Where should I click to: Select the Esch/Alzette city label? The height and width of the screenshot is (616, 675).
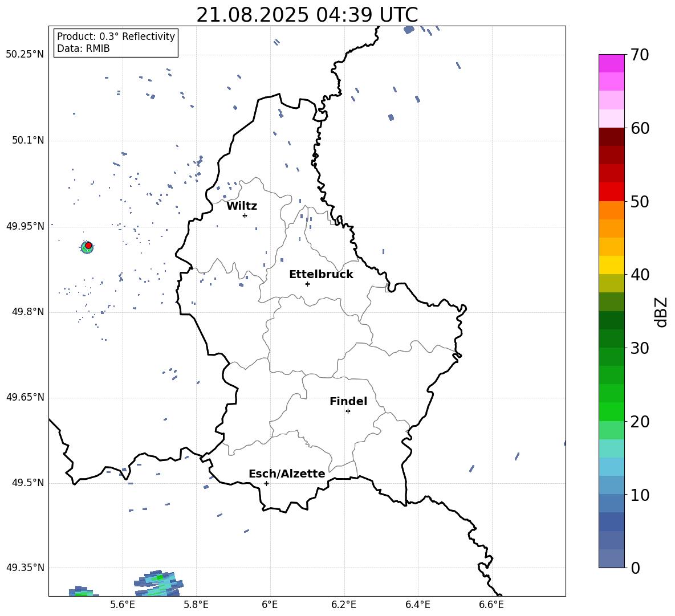[x=287, y=474]
